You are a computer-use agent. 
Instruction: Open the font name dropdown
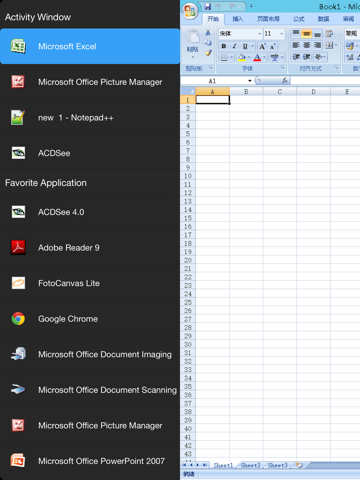tap(260, 34)
